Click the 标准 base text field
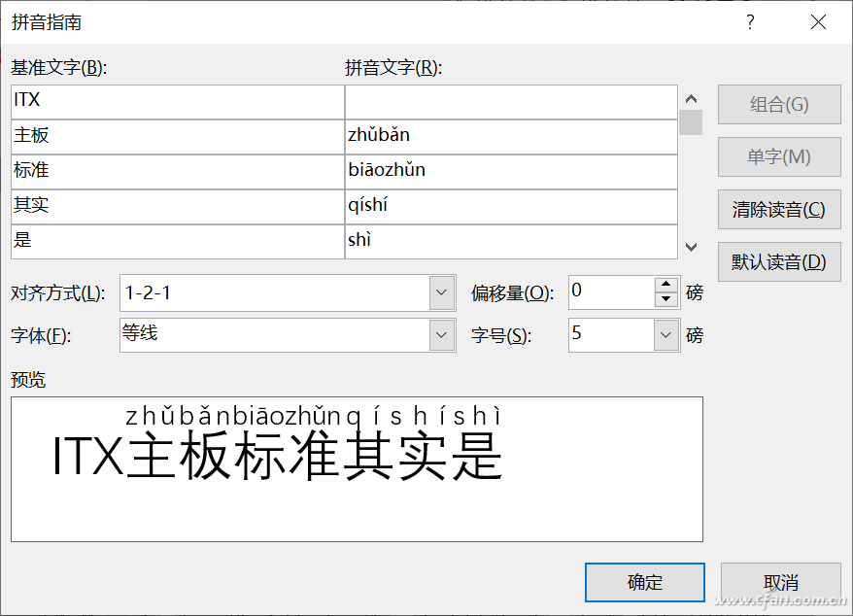 [x=178, y=172]
